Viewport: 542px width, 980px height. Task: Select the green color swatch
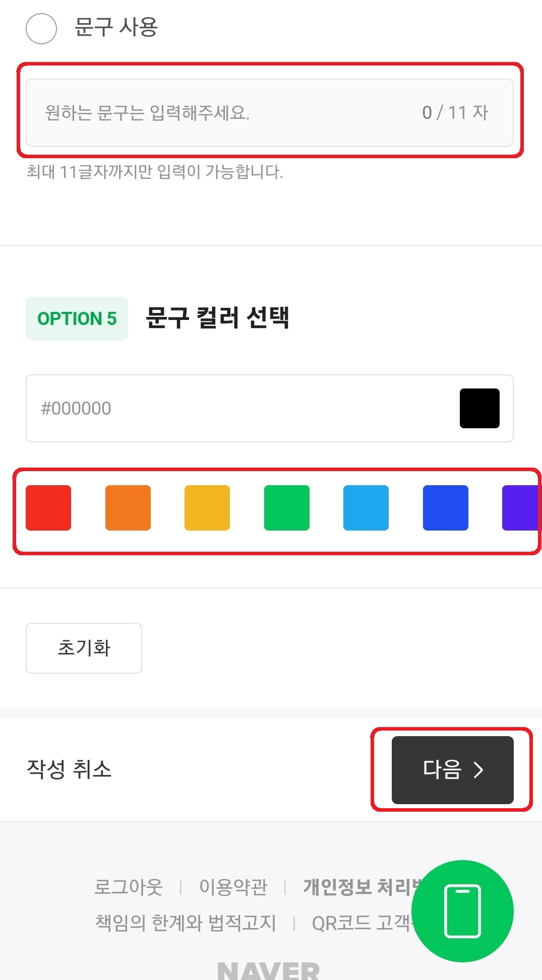pyautogui.click(x=286, y=507)
